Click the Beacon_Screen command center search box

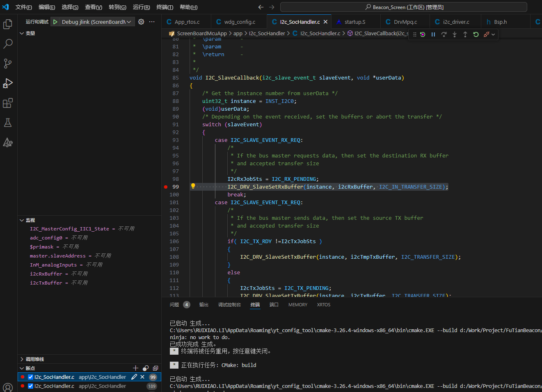click(404, 7)
